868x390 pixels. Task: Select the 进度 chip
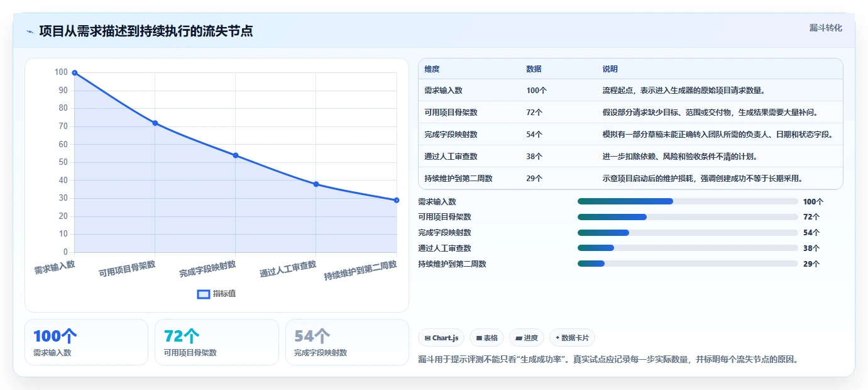coord(527,338)
